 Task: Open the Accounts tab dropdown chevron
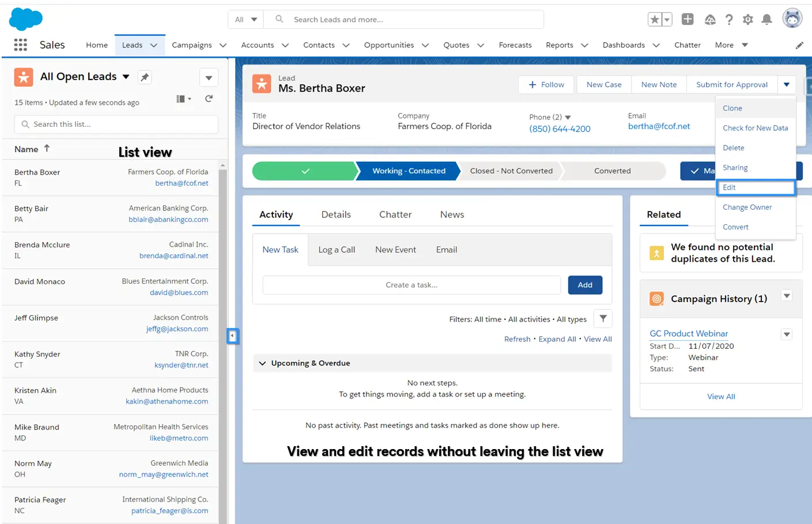coord(285,45)
